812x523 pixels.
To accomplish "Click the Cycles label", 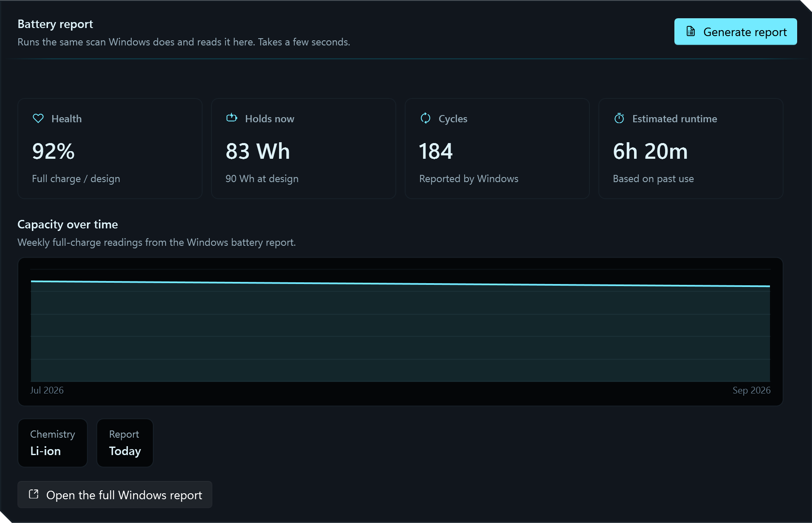I will [453, 119].
